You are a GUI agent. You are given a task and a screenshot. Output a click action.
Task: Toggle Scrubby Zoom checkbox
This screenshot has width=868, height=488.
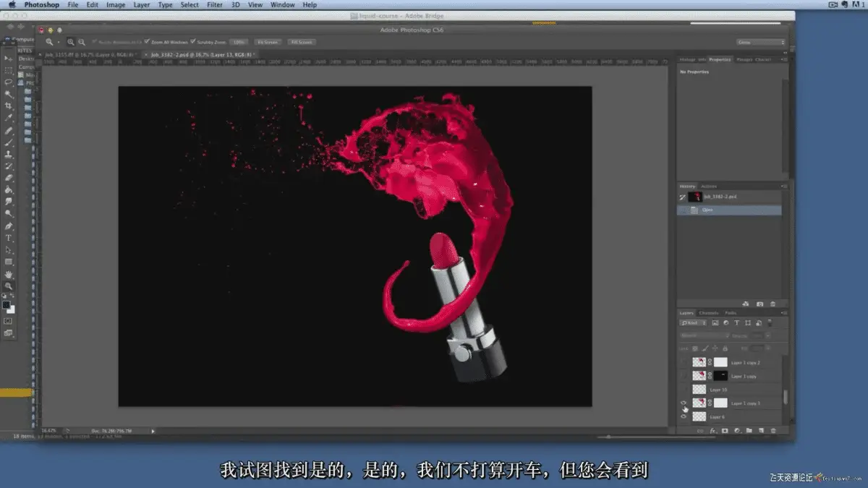[192, 42]
